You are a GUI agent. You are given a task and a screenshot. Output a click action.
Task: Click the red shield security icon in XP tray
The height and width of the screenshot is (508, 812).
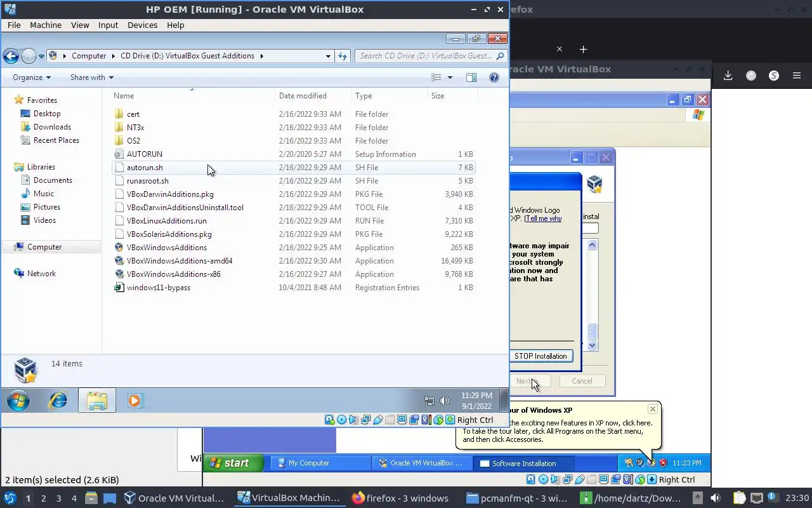[664, 463]
